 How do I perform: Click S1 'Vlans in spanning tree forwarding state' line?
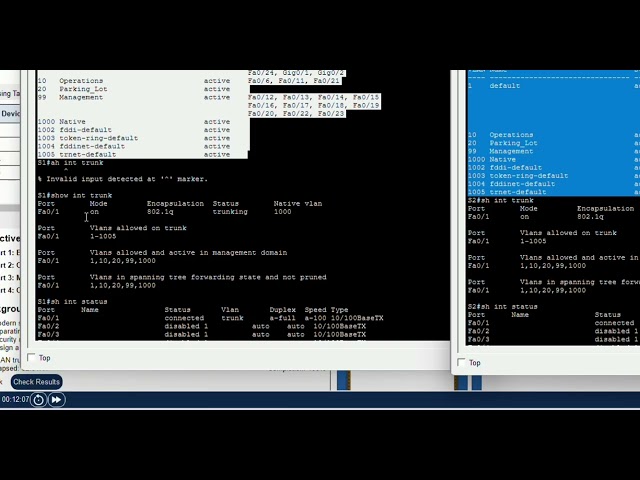click(x=208, y=277)
